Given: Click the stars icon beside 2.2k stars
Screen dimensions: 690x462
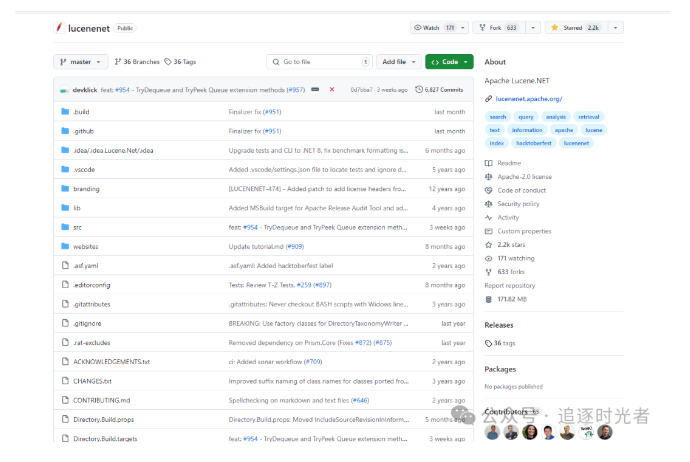Looking at the screenshot, I should (x=488, y=245).
